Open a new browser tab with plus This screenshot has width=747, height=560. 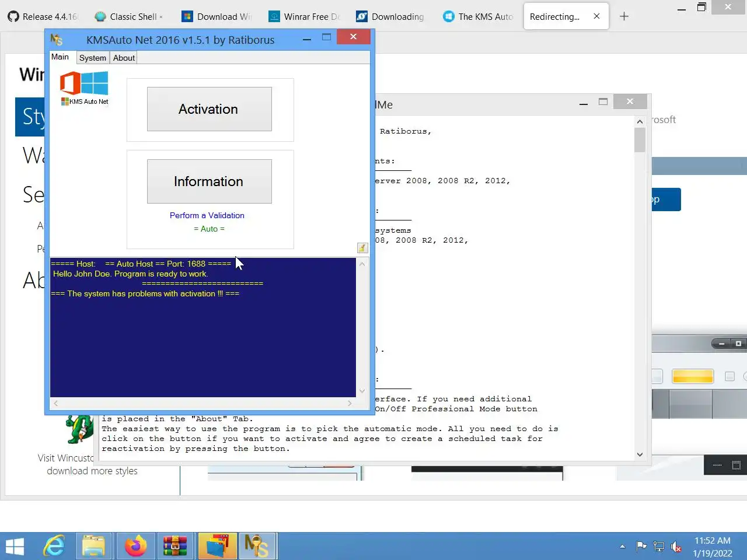(x=624, y=16)
